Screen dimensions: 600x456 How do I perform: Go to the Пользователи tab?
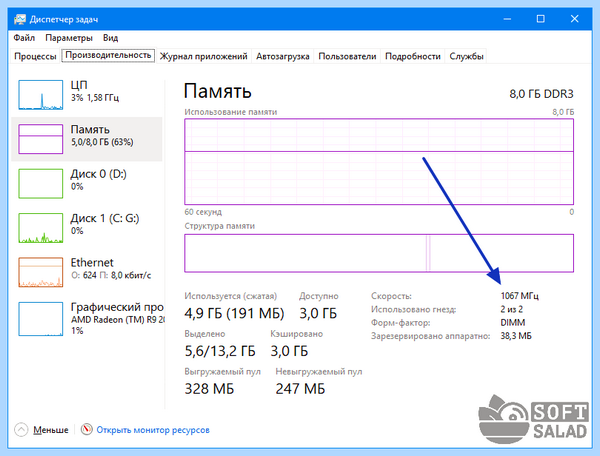click(347, 56)
